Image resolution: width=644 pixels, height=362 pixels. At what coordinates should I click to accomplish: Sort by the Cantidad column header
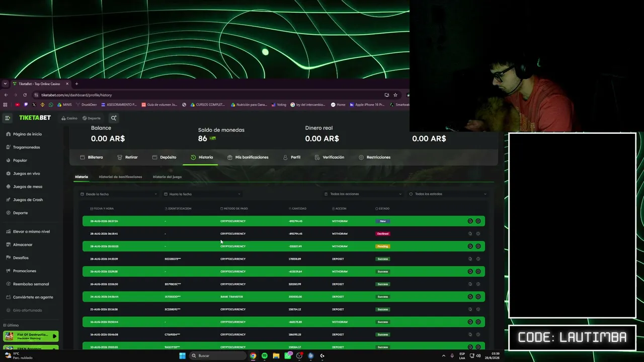click(297, 209)
